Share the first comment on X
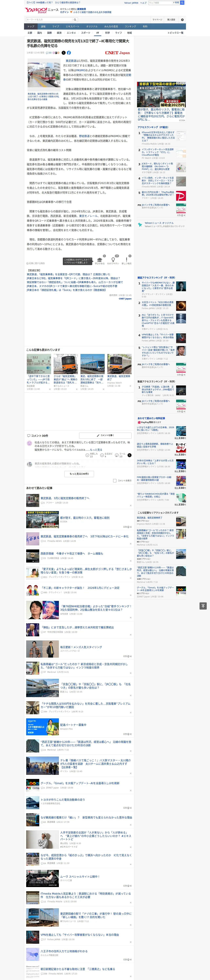The image size is (210, 980). pos(130,455)
